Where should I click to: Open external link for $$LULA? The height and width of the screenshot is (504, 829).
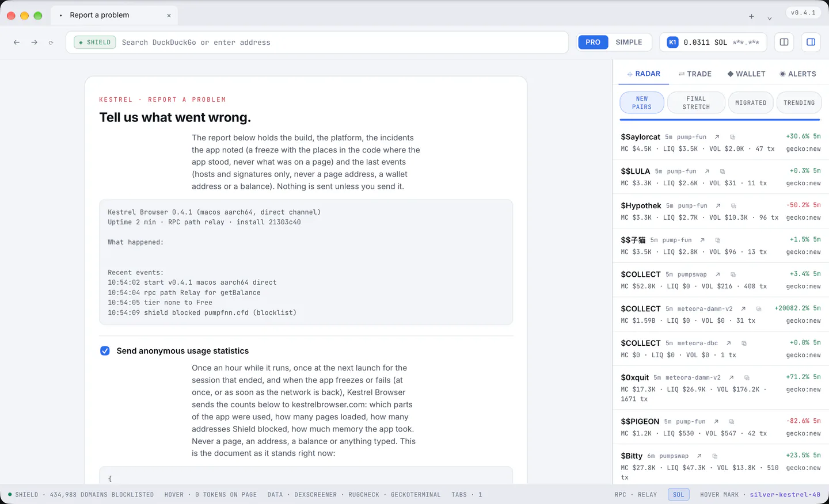coord(707,171)
